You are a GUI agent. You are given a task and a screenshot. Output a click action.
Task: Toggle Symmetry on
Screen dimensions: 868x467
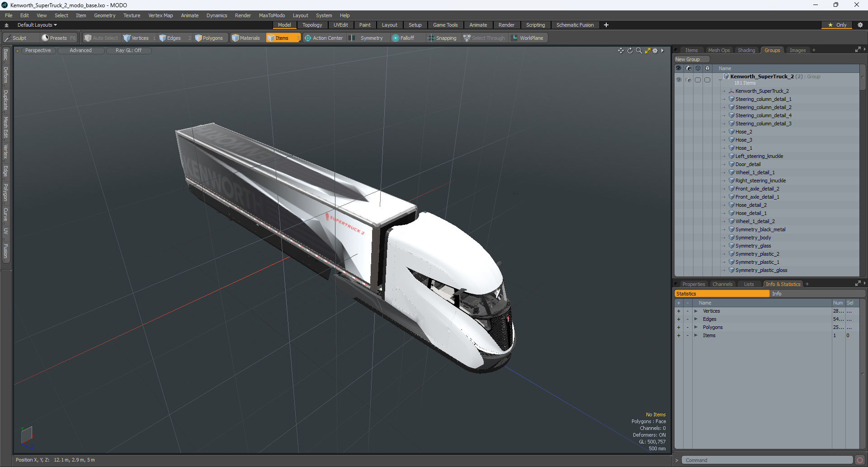[367, 38]
